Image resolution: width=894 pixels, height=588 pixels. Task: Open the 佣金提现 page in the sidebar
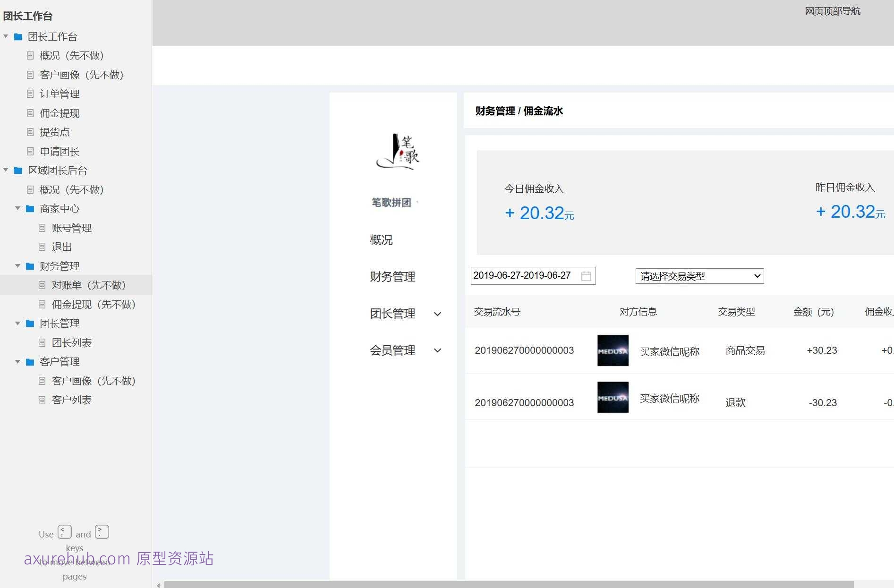point(60,113)
